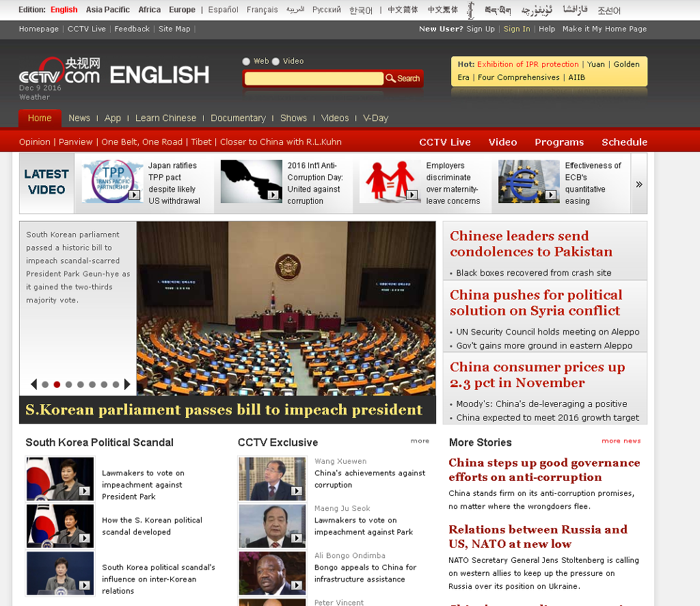Open the Feedback link

tap(132, 29)
